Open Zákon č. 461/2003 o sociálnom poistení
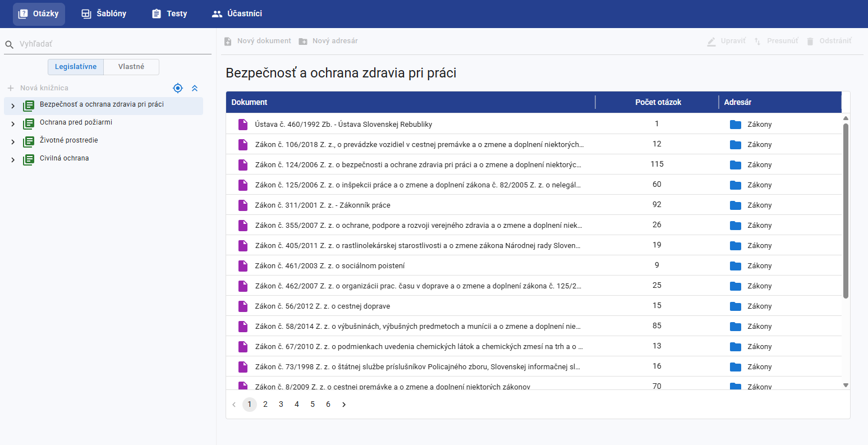 pos(329,266)
